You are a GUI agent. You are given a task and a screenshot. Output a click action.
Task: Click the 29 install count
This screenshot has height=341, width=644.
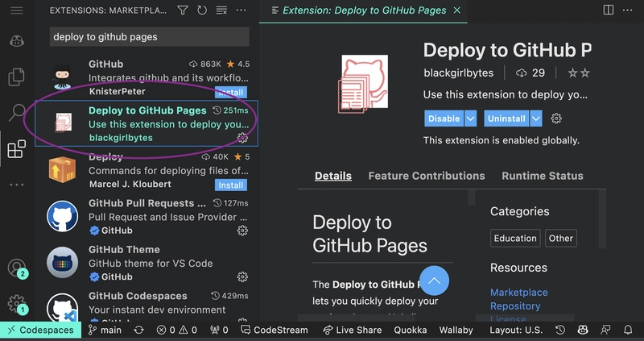[530, 73]
